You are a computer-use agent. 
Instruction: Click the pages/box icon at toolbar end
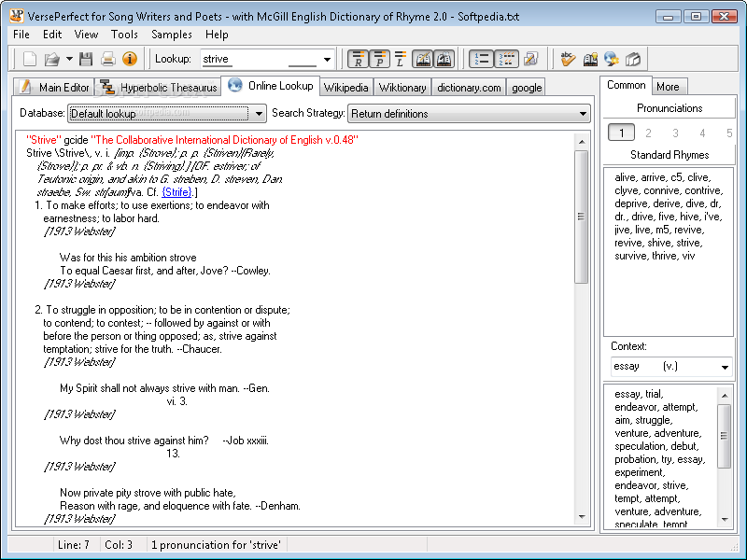point(633,59)
